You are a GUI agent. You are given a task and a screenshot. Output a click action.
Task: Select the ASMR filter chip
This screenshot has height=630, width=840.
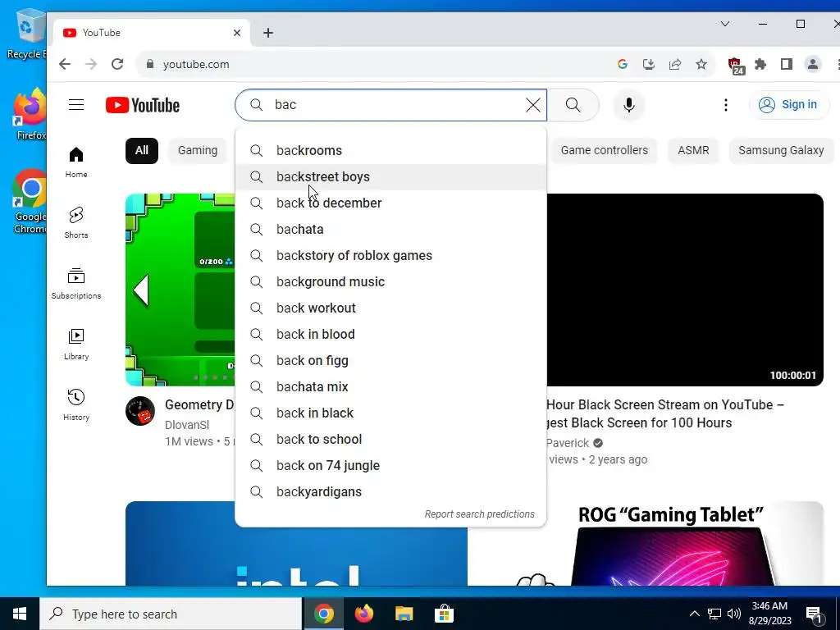pyautogui.click(x=693, y=151)
